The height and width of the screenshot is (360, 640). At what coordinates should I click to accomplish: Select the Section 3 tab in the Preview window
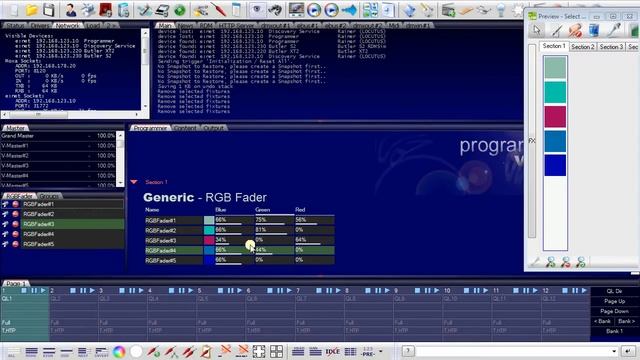click(611, 47)
